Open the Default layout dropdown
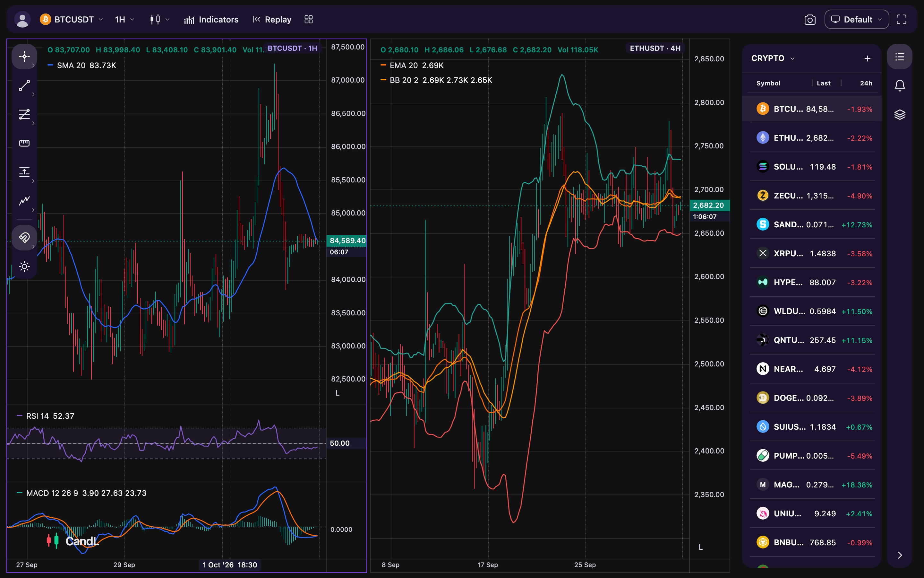This screenshot has height=578, width=924. [x=856, y=20]
